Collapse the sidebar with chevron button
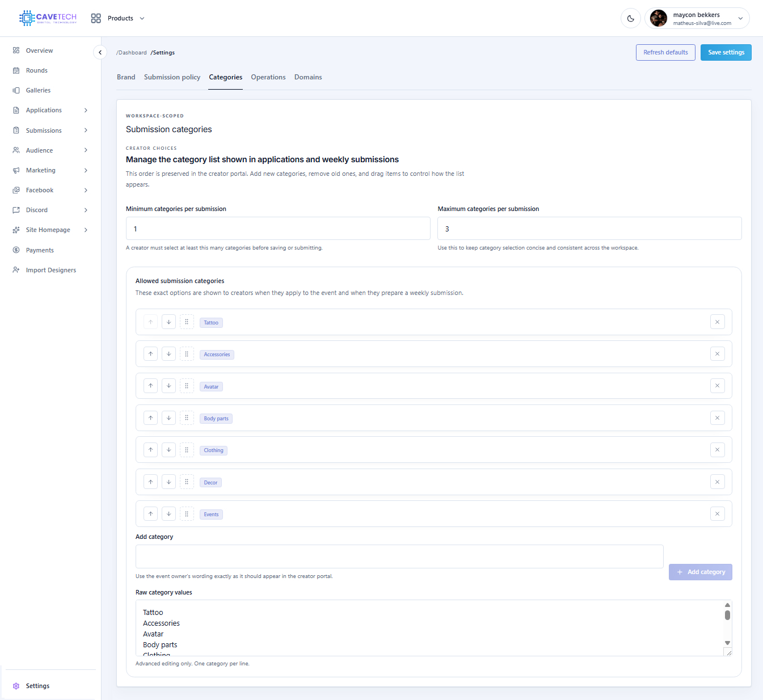 (x=100, y=52)
